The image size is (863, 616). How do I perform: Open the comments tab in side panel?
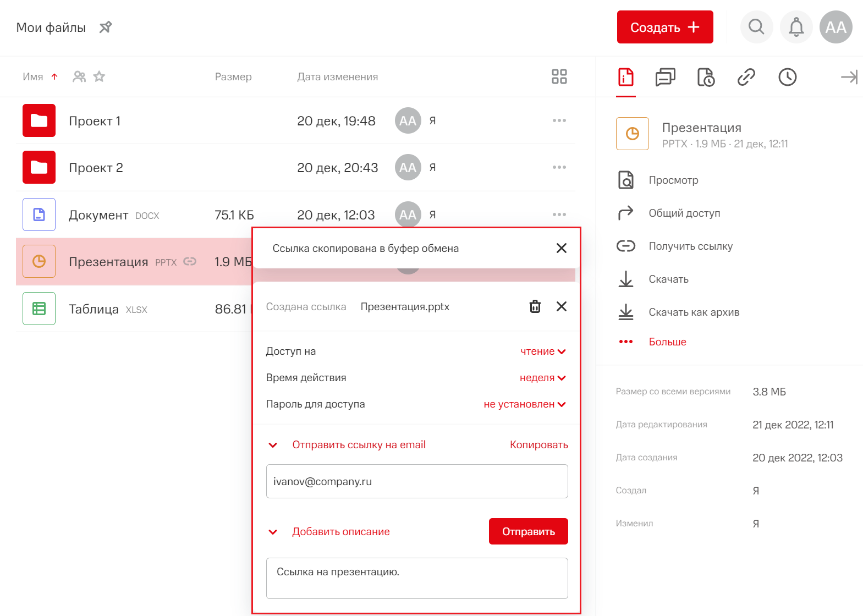click(665, 77)
